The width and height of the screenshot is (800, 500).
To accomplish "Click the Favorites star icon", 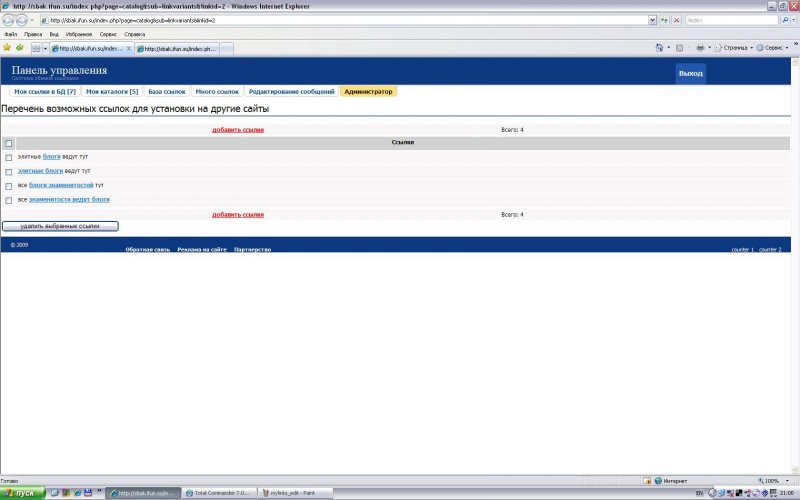I will pyautogui.click(x=7, y=47).
